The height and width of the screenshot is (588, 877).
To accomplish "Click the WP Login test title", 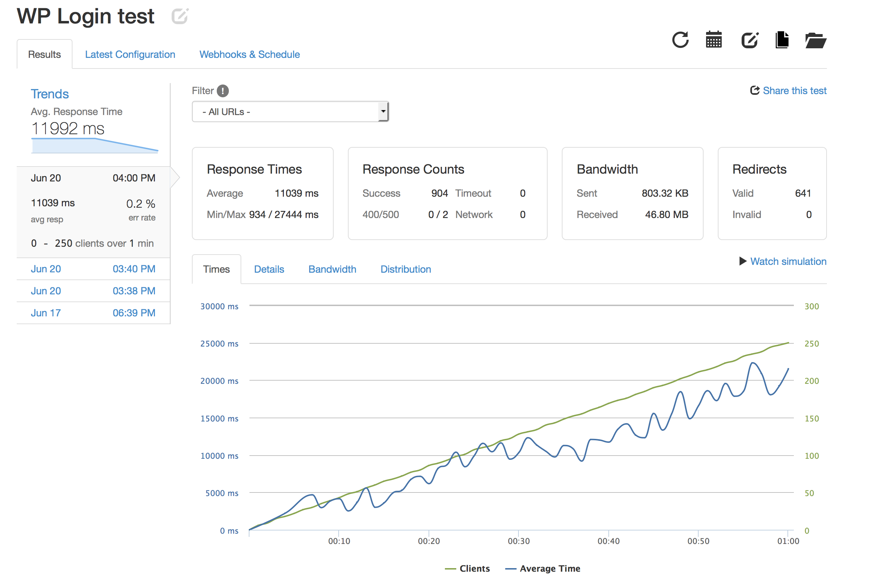I will pos(86,16).
